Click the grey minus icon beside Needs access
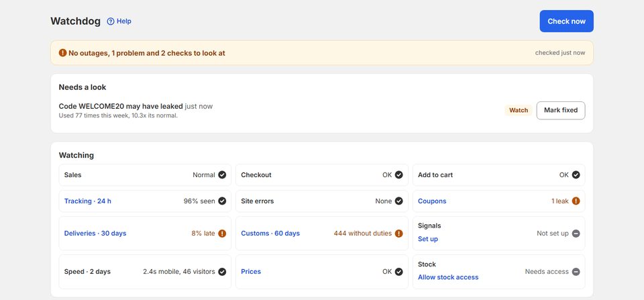Screen dimensions: 644x300 click(576, 272)
